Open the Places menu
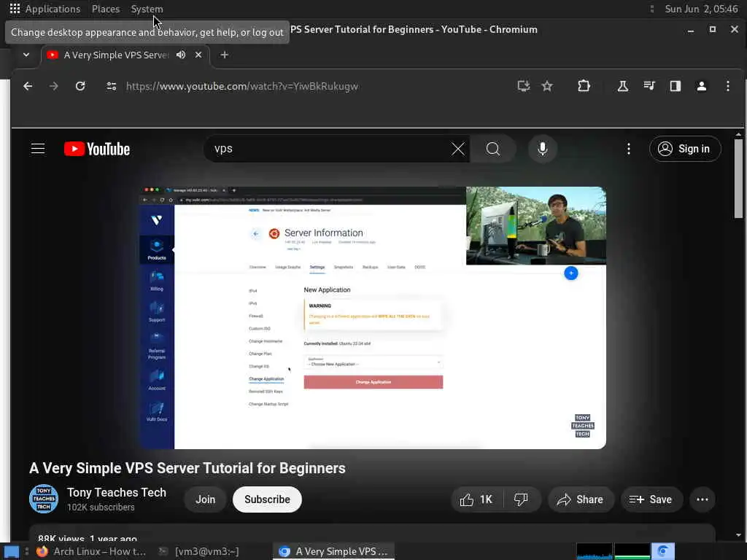The image size is (747, 560). point(106,9)
